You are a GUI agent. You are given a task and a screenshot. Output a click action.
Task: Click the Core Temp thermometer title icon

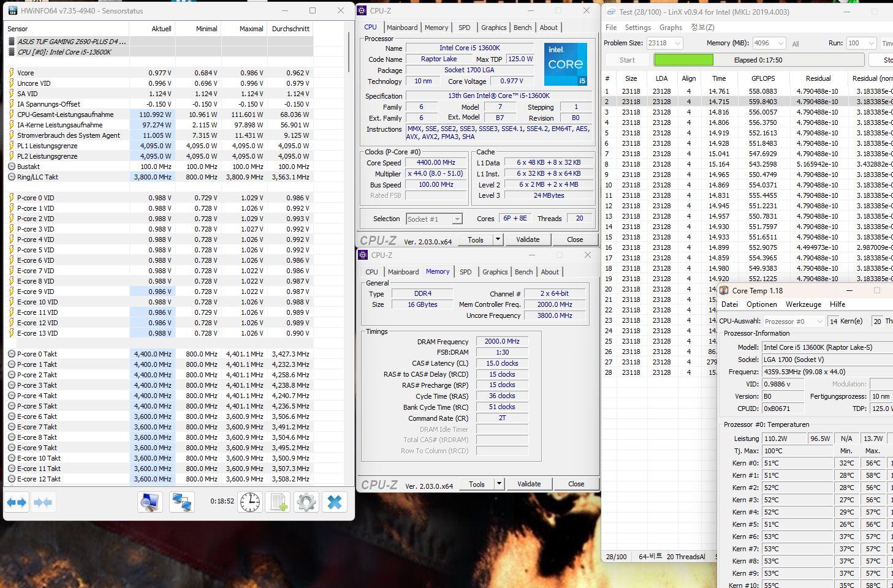(x=724, y=290)
